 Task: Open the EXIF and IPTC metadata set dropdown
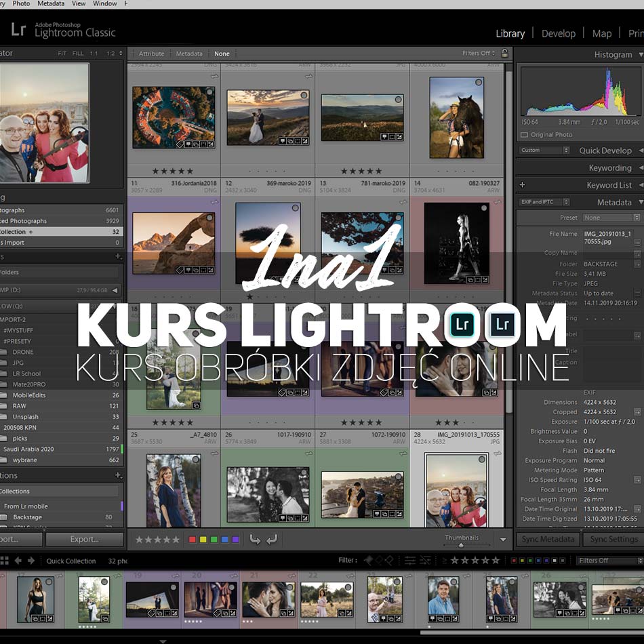coord(544,202)
